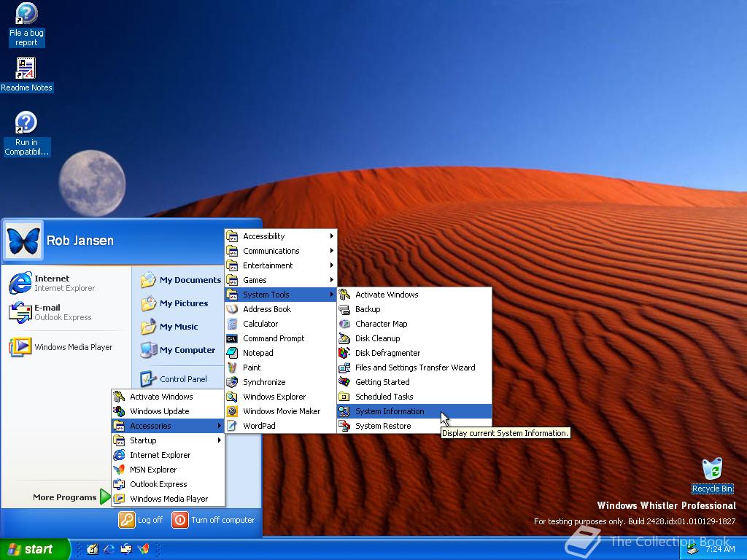Select MSN Explorer in Programs menu

coord(168,470)
